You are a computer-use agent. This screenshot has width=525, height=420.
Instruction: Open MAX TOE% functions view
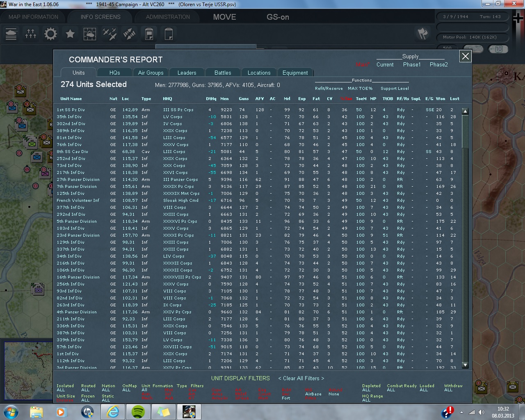(360, 88)
